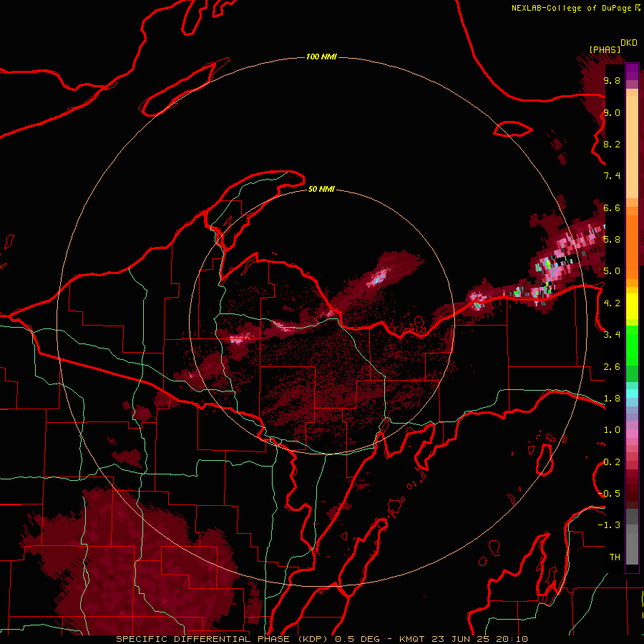The height and width of the screenshot is (644, 644).
Task: Click the 6.6 scale value
Action: click(612, 208)
